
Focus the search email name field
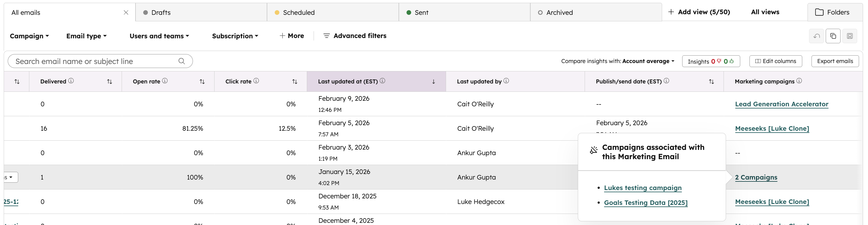pyautogui.click(x=94, y=62)
